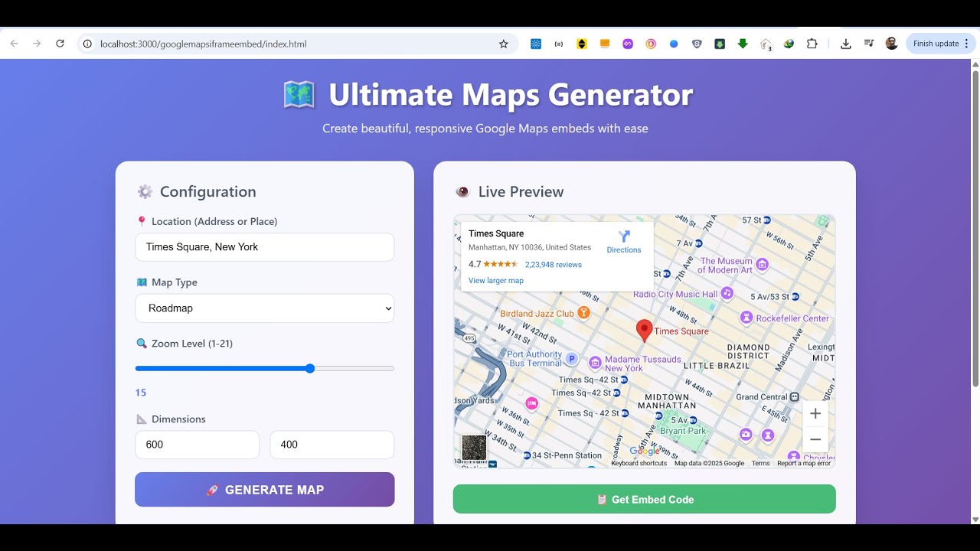Open the Map Type Roadmap dropdown

coord(265,308)
